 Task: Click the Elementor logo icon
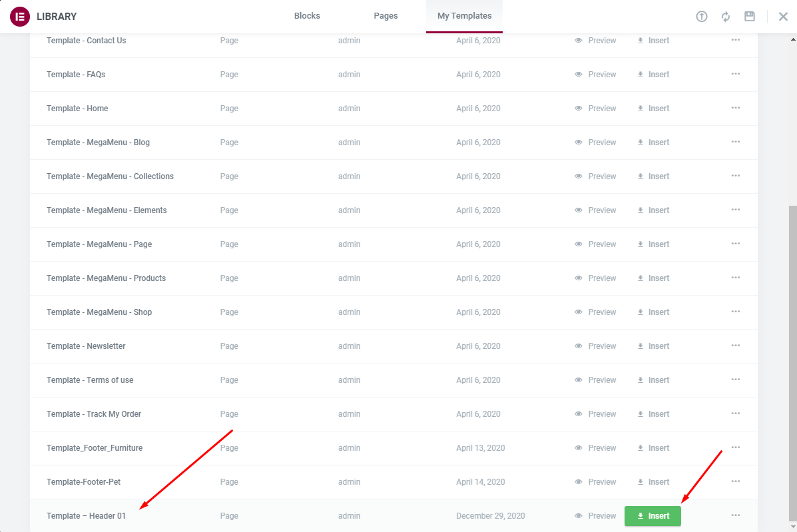point(20,16)
